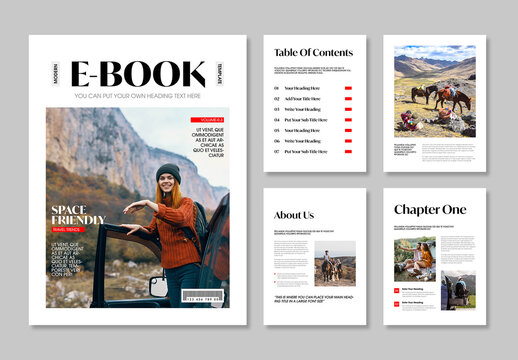Select the 'SPACE FRIENDLY' cover headline
The width and height of the screenshot is (518, 360).
[78, 215]
